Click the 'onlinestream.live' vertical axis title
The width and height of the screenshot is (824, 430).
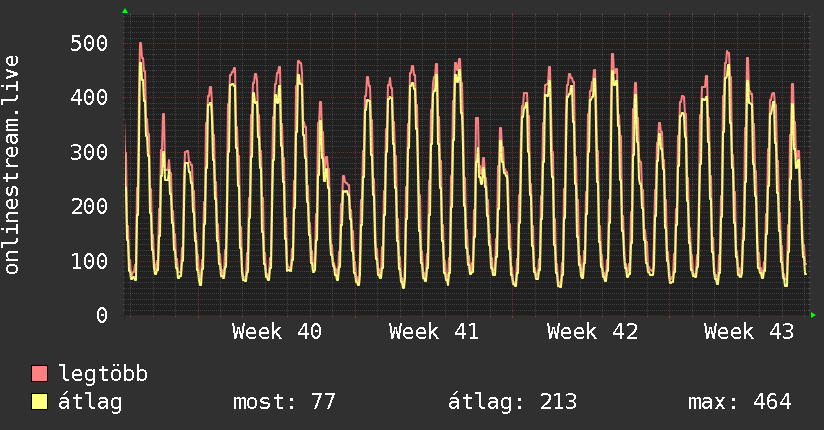(x=12, y=165)
